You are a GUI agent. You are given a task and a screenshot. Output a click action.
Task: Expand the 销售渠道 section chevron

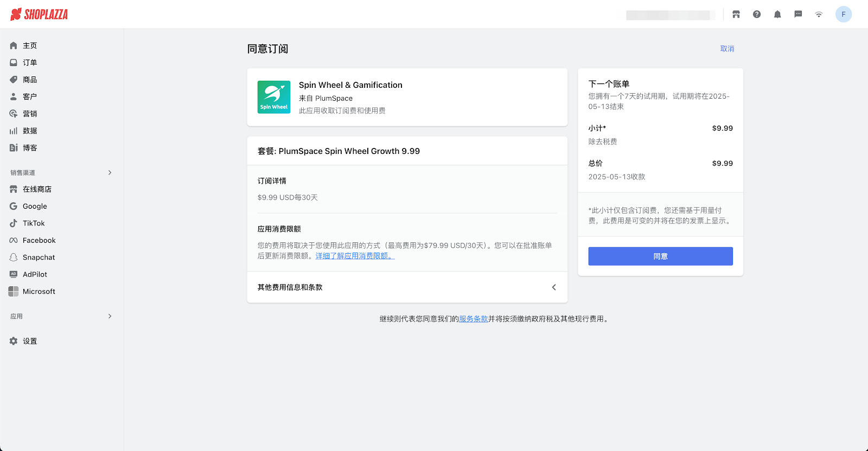click(110, 172)
